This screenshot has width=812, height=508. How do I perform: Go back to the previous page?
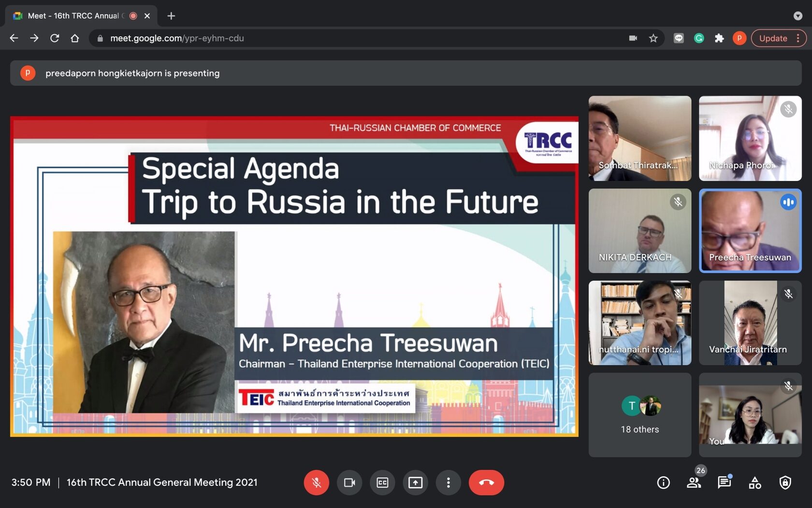[14, 38]
